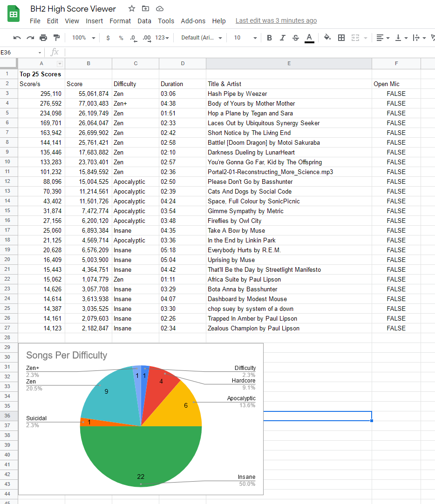Click the 'Songs Per Difficulty' chart title

[67, 355]
